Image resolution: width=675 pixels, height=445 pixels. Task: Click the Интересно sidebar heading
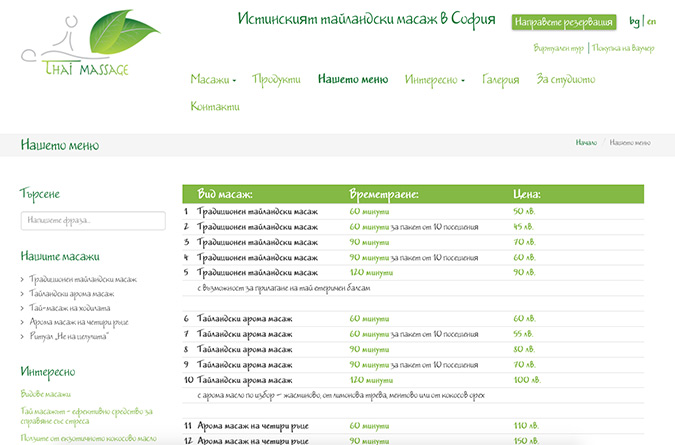(x=48, y=372)
